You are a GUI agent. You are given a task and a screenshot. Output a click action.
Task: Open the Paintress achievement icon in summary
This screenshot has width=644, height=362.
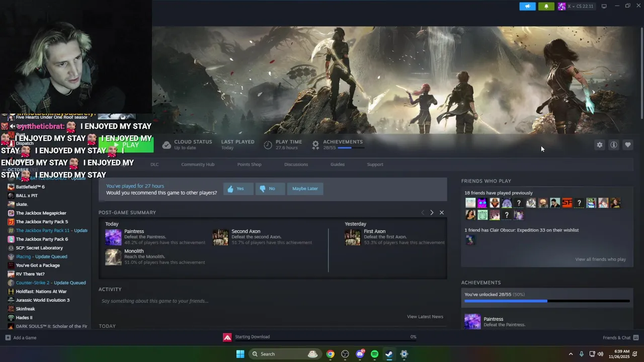(x=113, y=237)
